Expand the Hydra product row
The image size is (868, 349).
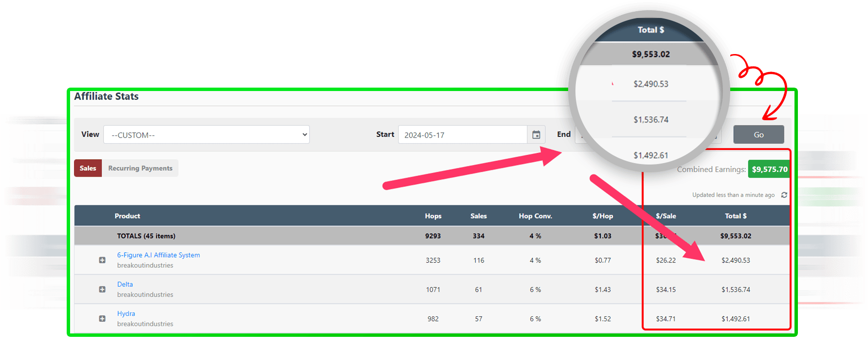(102, 319)
